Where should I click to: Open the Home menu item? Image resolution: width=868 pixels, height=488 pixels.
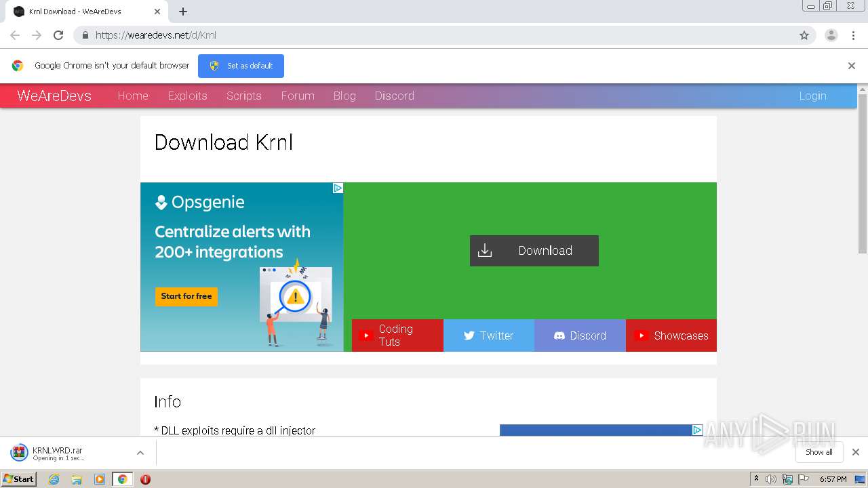(133, 96)
